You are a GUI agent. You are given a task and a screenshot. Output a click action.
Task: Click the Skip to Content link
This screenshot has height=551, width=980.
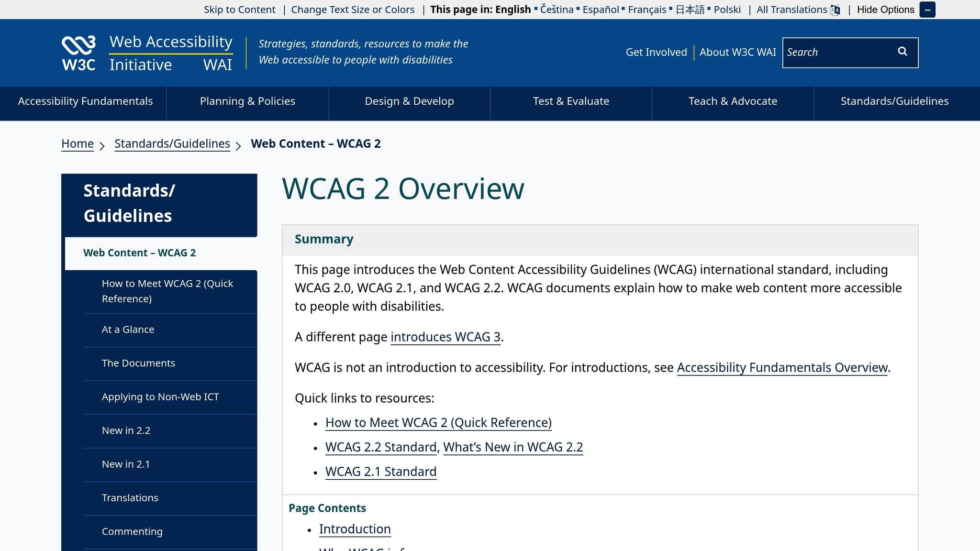point(239,10)
